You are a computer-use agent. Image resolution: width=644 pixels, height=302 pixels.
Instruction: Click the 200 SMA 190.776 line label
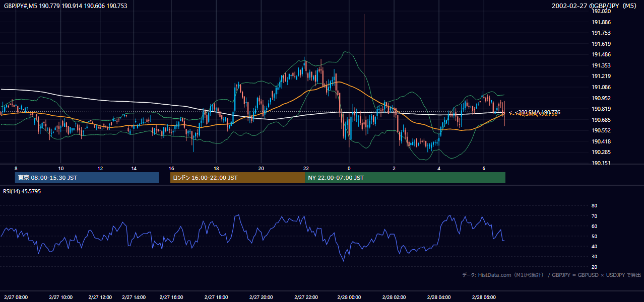point(539,112)
